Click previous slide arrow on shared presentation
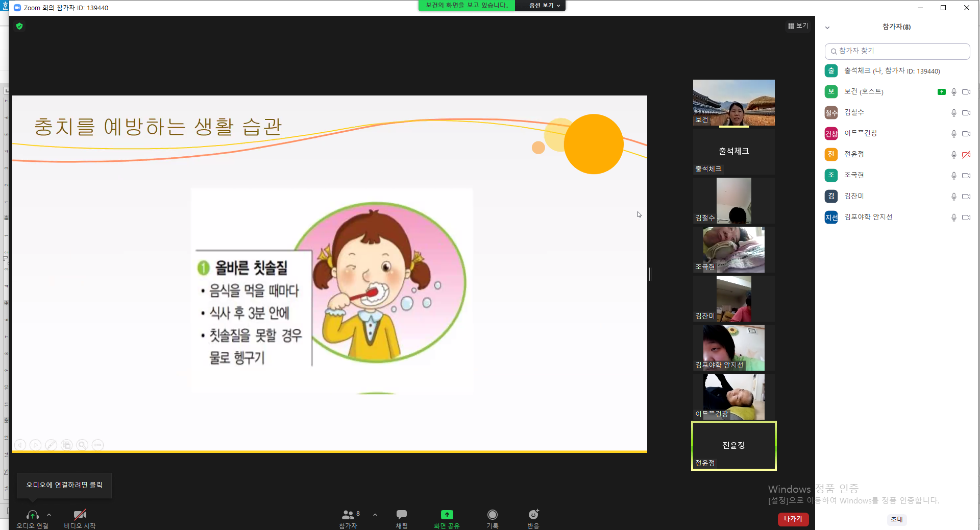Viewport: 980px width, 530px height. pos(20,445)
